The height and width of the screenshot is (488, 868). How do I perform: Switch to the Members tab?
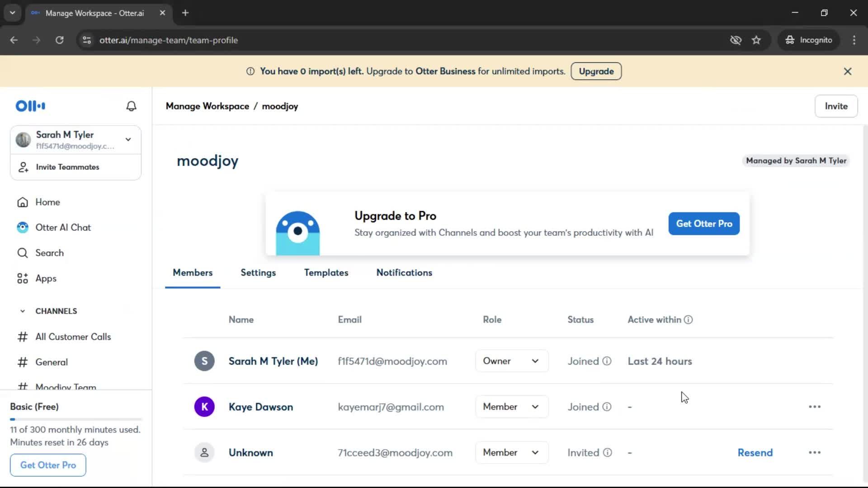(x=193, y=273)
